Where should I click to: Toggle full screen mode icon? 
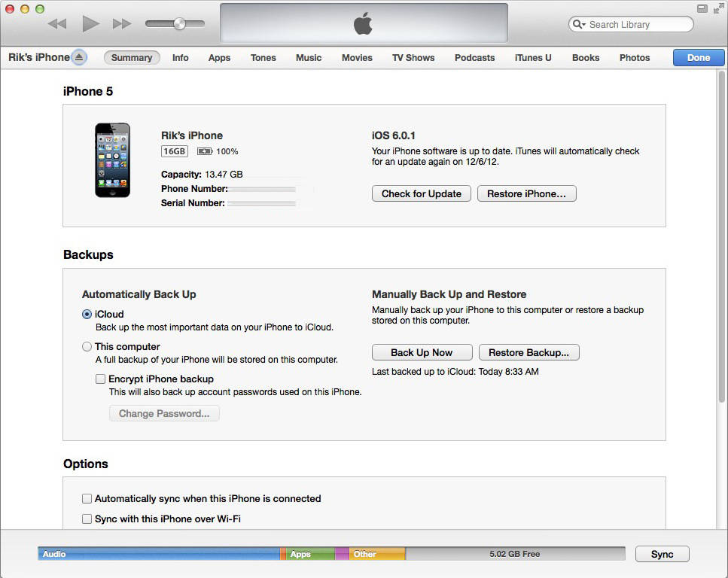point(718,9)
